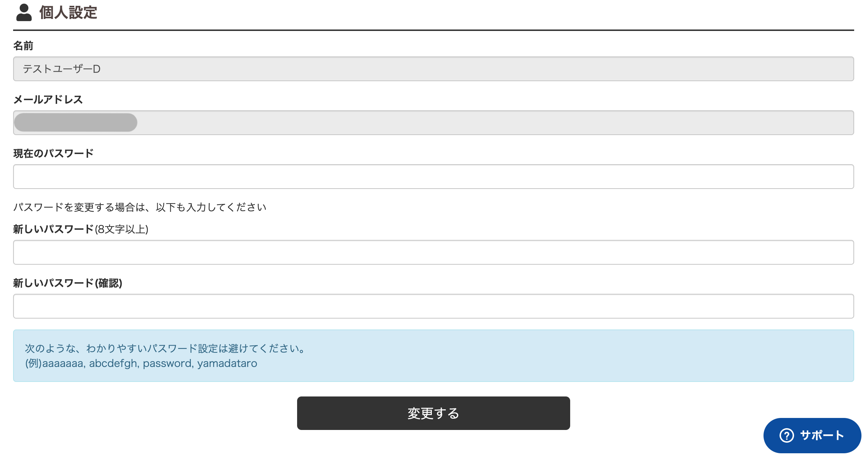Click the bold 新しいパスワード label text
Image resolution: width=868 pixels, height=458 pixels.
[54, 229]
